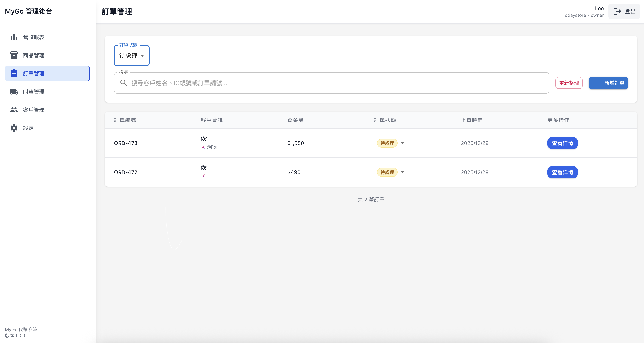
Task: Click the gear icon beside 設定
Action: (14, 128)
